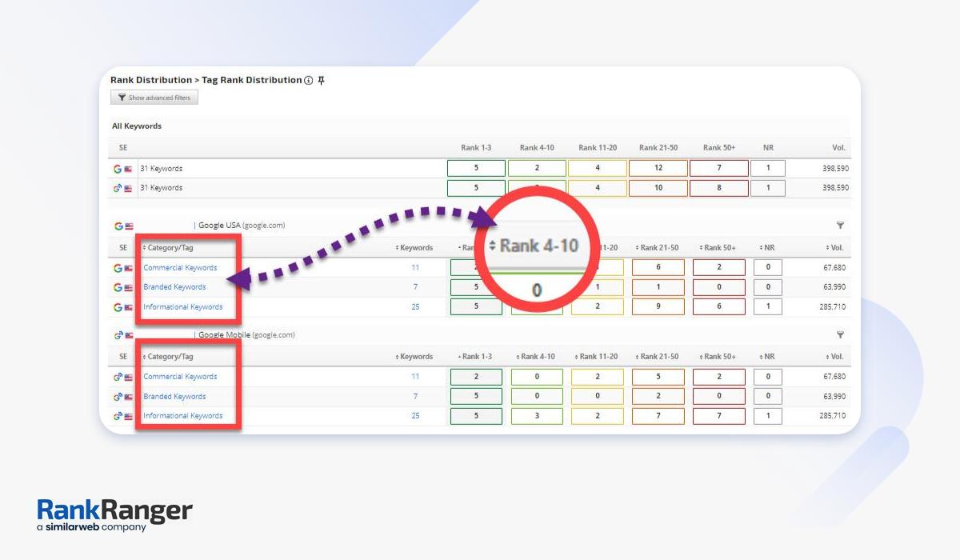Image resolution: width=960 pixels, height=560 pixels.
Task: Sort Google USA table by Keywords column
Action: (x=414, y=248)
